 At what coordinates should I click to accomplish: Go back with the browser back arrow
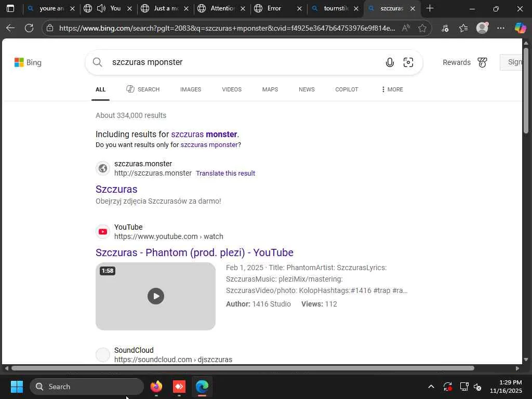[10, 28]
